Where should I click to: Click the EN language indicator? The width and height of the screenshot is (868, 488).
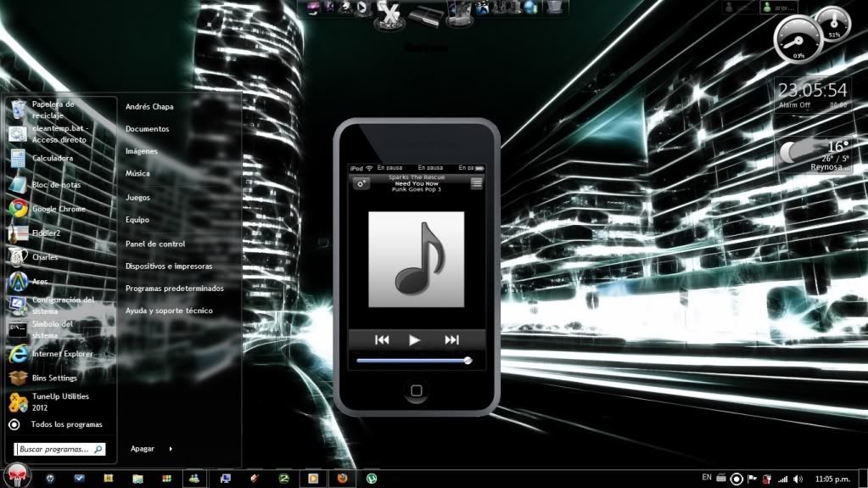707,477
